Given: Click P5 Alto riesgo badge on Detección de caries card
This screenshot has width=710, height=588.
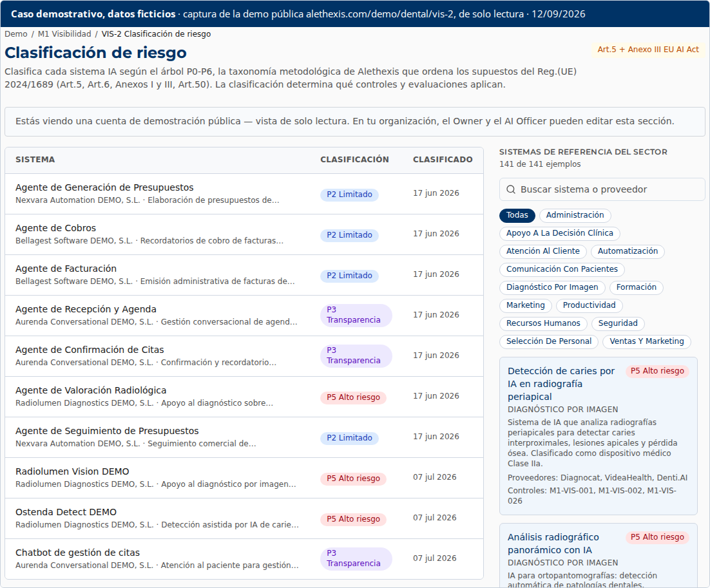Looking at the screenshot, I should pyautogui.click(x=657, y=371).
